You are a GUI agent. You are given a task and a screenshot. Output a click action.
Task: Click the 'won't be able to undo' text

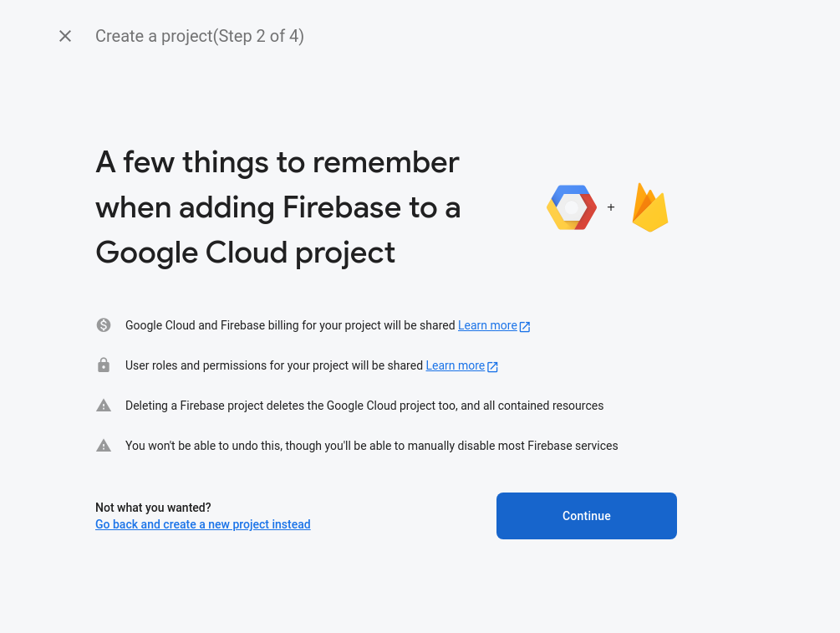coord(371,446)
